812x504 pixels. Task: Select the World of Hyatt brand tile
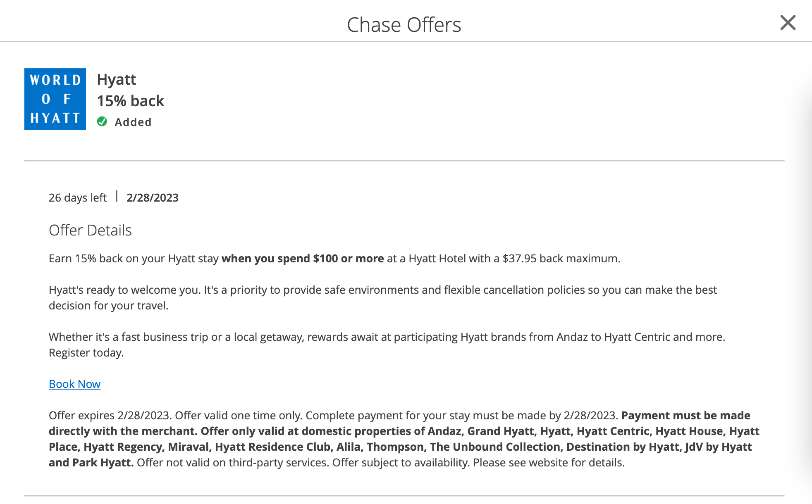click(55, 99)
